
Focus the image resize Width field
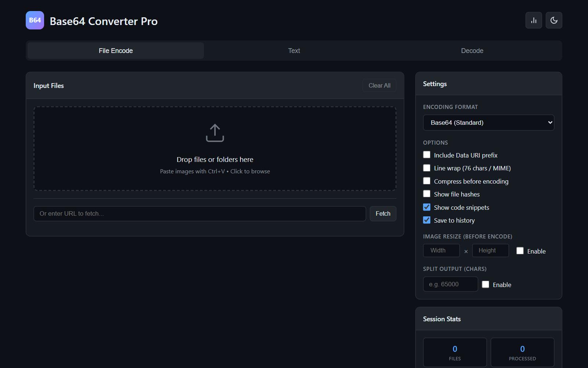click(441, 250)
